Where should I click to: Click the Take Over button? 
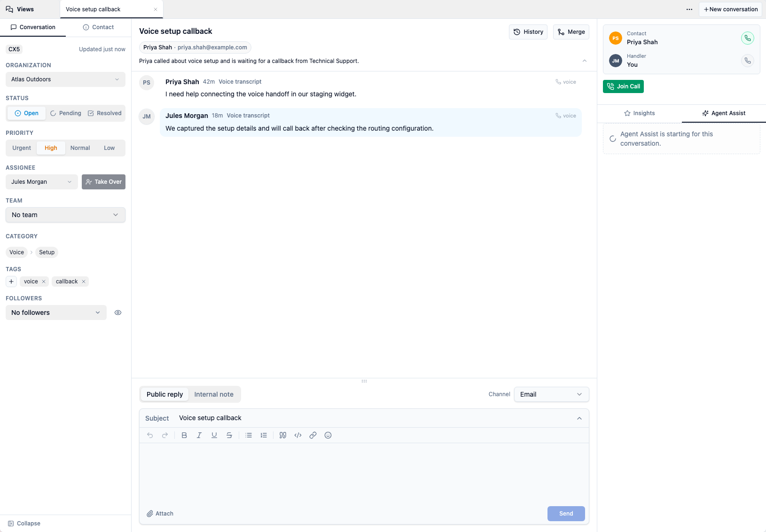tap(103, 182)
